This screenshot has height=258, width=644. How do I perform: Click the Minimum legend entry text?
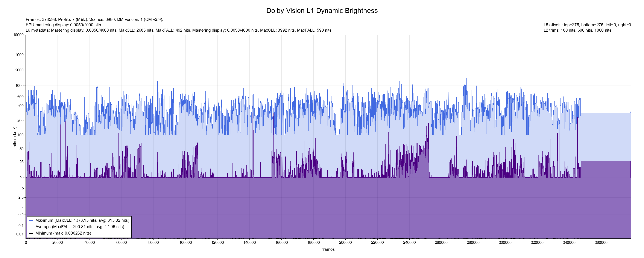tap(63, 233)
